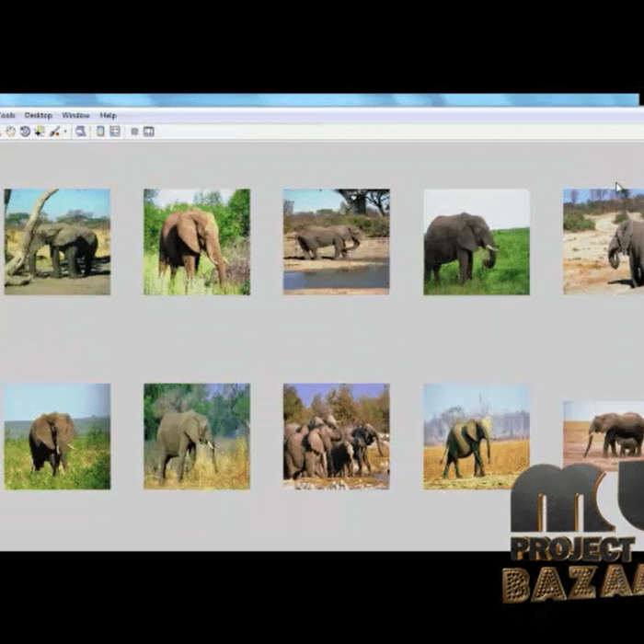Open the Tools menu
Viewport: 644px width, 644px height.
pos(7,115)
